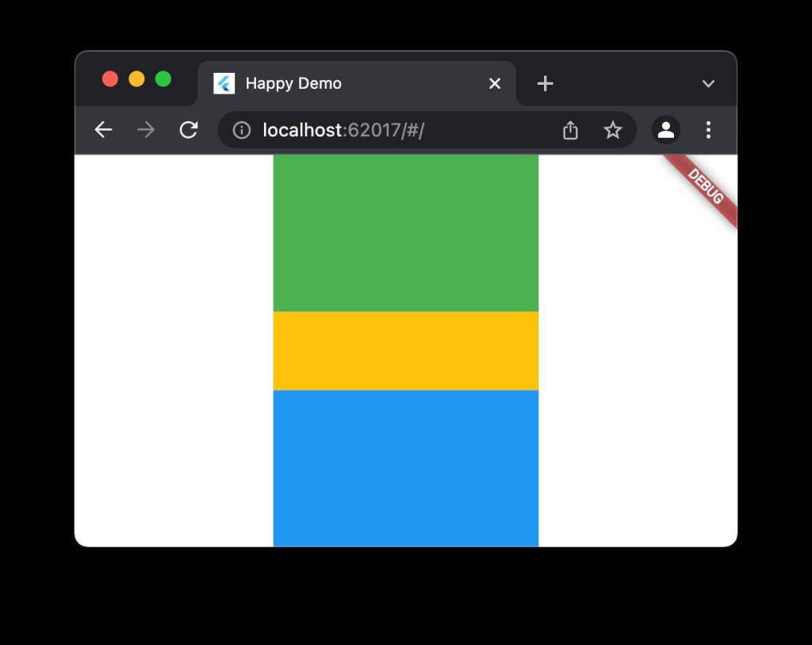The image size is (812, 645).
Task: Click the forward navigation arrow
Action: coord(146,130)
